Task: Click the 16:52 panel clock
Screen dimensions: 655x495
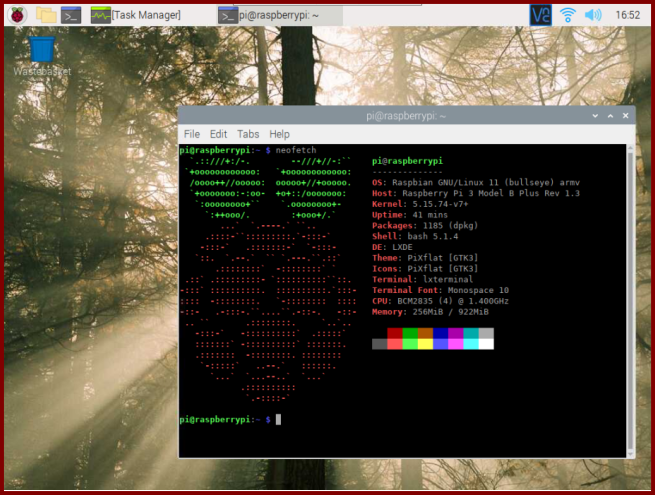Action: coord(627,15)
